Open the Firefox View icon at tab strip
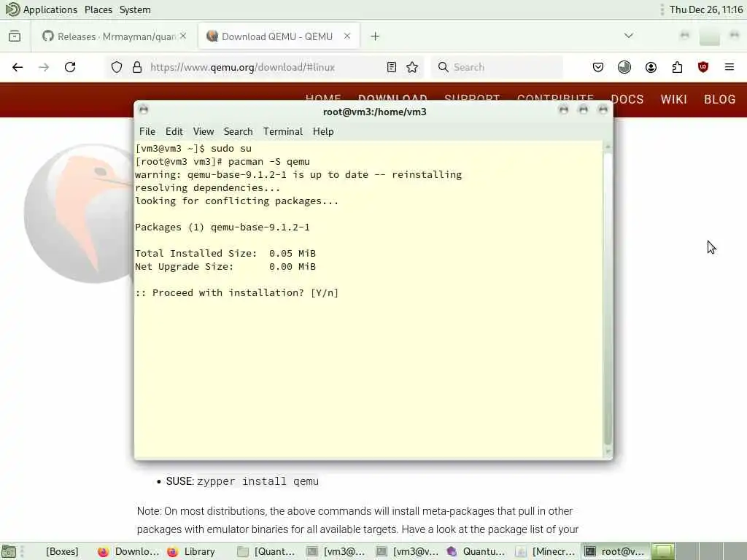The image size is (747, 560). click(x=15, y=36)
